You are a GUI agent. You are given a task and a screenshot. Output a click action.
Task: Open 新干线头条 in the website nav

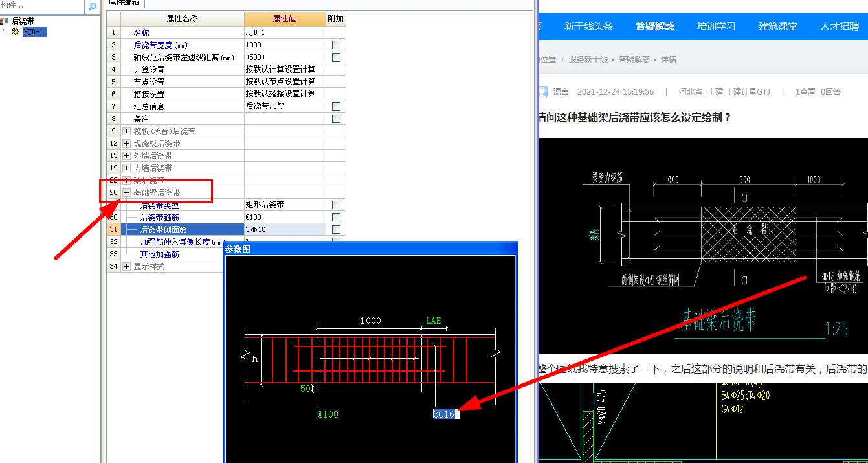pos(588,27)
